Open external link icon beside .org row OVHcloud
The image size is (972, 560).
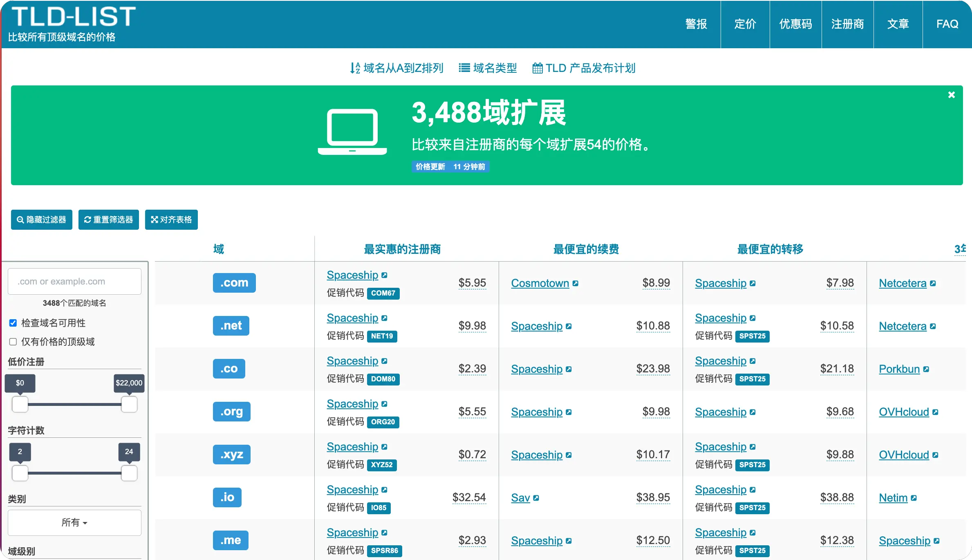[x=935, y=412]
